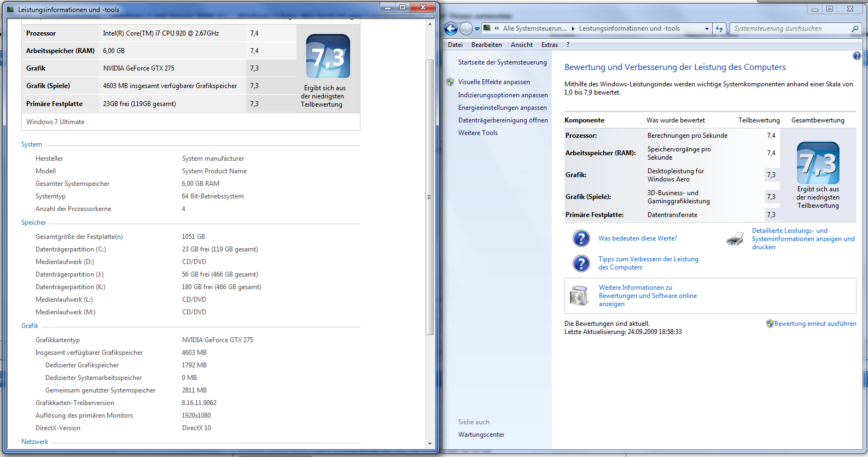Select NVIDIA GeForce GTX 275 in Grafik row
This screenshot has width=868, height=457.
pyautogui.click(x=139, y=68)
